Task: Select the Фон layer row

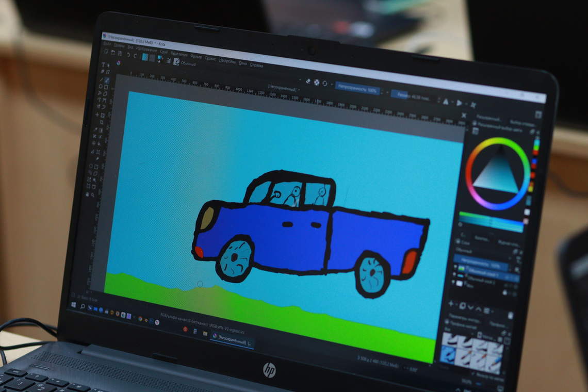Action: 484,287
